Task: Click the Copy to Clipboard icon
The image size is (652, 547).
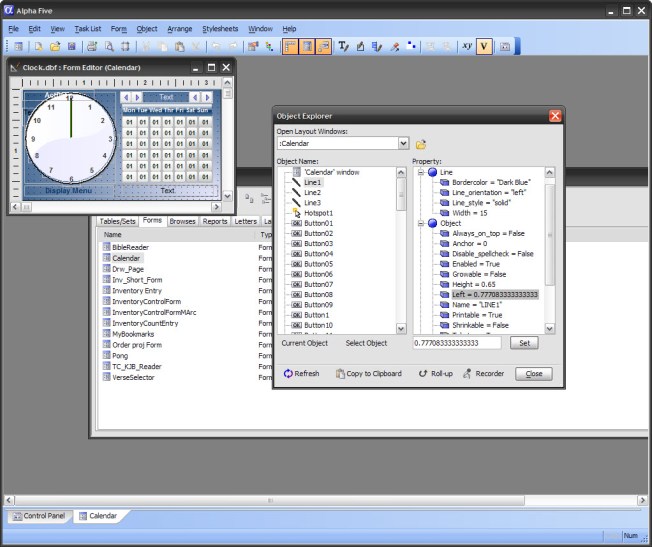Action: click(340, 374)
